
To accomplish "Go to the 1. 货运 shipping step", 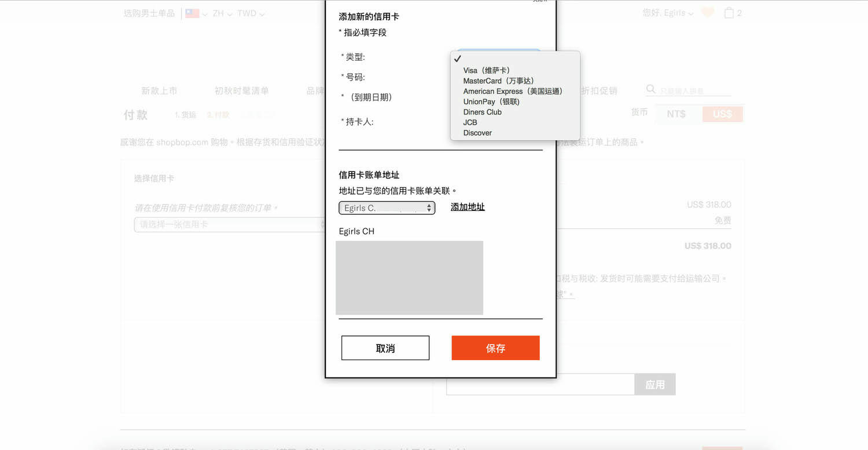I will pyautogui.click(x=186, y=115).
